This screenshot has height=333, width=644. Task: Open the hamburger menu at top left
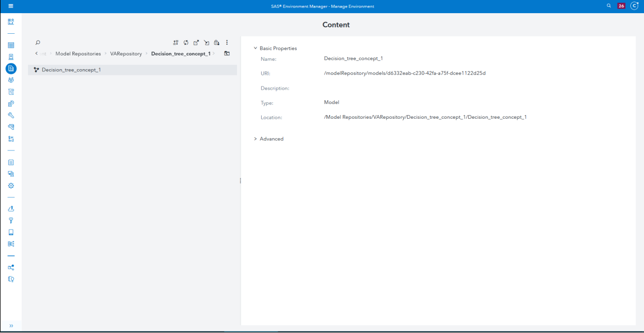point(10,6)
